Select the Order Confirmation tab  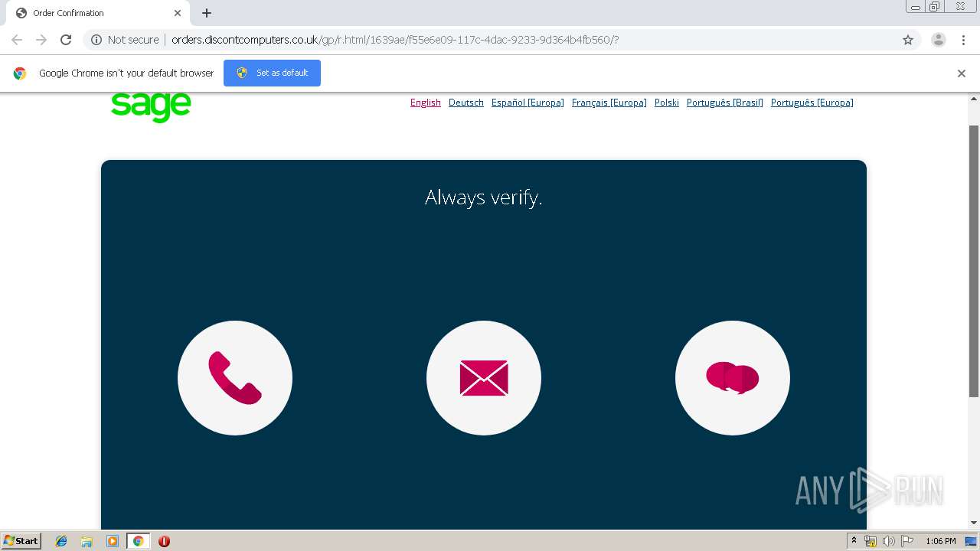pyautogui.click(x=98, y=13)
